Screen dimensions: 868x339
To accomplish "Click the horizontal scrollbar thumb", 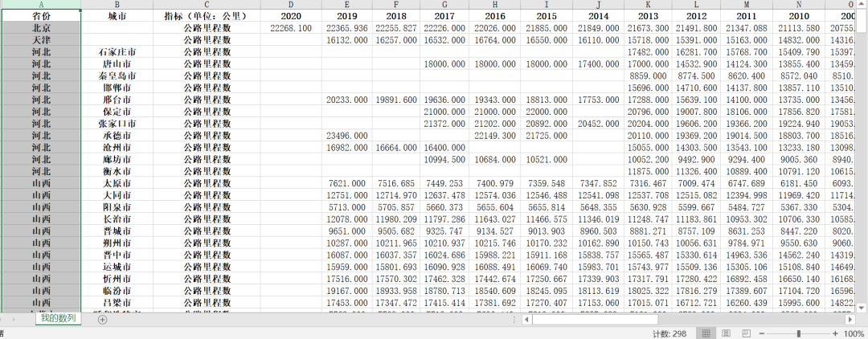I will (595, 319).
